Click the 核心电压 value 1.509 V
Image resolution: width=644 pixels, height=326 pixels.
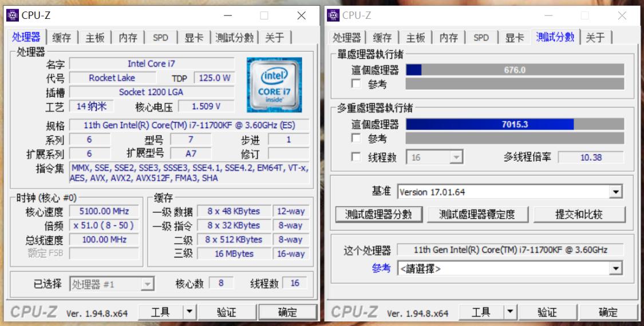click(x=206, y=106)
